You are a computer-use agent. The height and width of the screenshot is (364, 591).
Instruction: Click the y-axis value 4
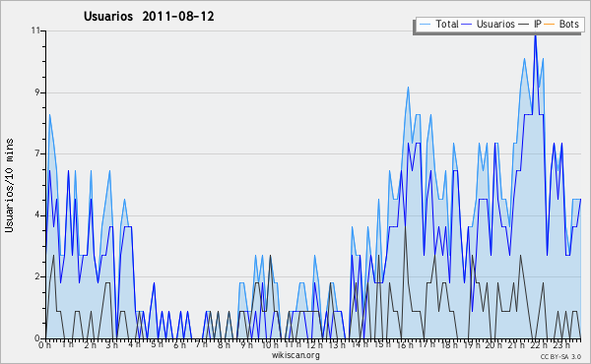coord(37,215)
